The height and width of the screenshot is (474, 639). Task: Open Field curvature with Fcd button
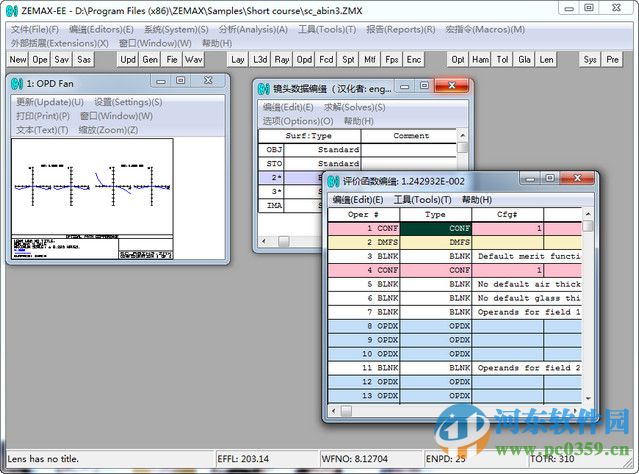pyautogui.click(x=326, y=60)
